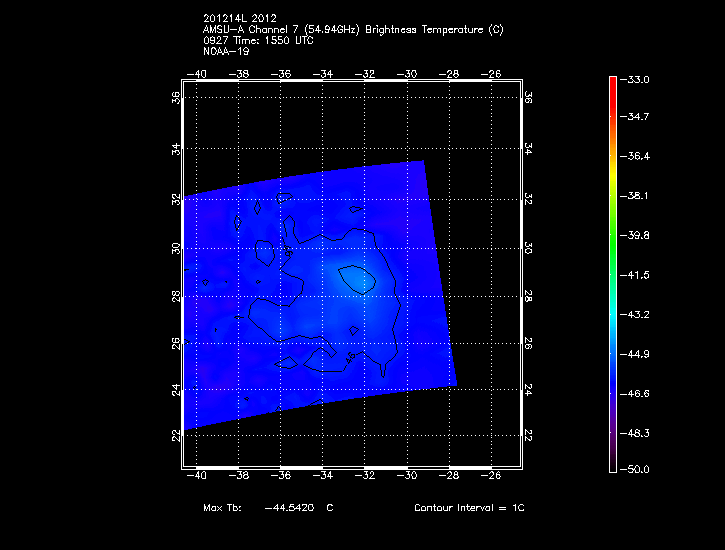The width and height of the screenshot is (725, 550).
Task: Click the AMSU-A Channel 7 title line
Action: click(352, 30)
